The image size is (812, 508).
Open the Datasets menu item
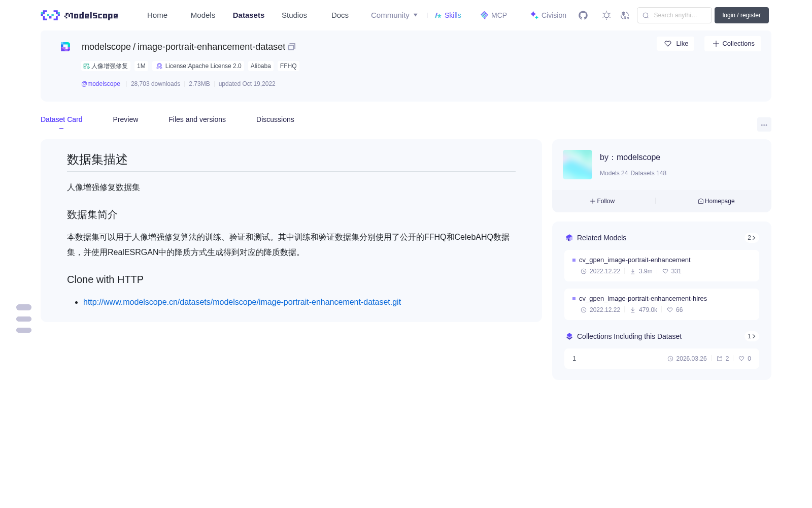tap(249, 15)
